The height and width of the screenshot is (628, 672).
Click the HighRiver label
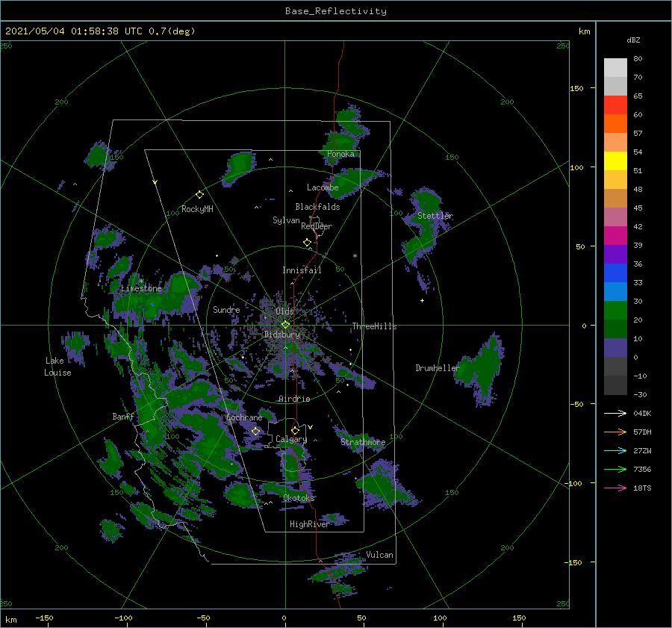click(309, 524)
